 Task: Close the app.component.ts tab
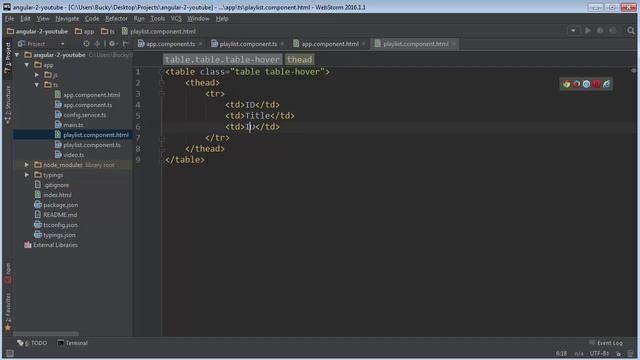click(200, 44)
